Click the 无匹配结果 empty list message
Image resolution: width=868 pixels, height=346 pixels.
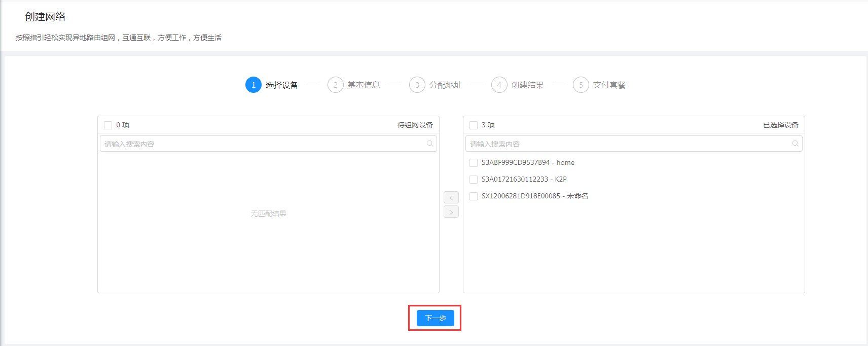[x=269, y=214]
